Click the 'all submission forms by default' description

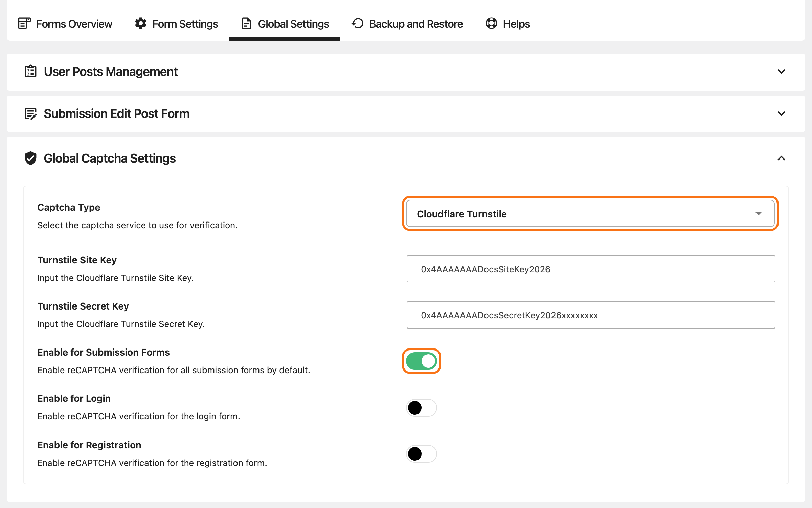174,370
